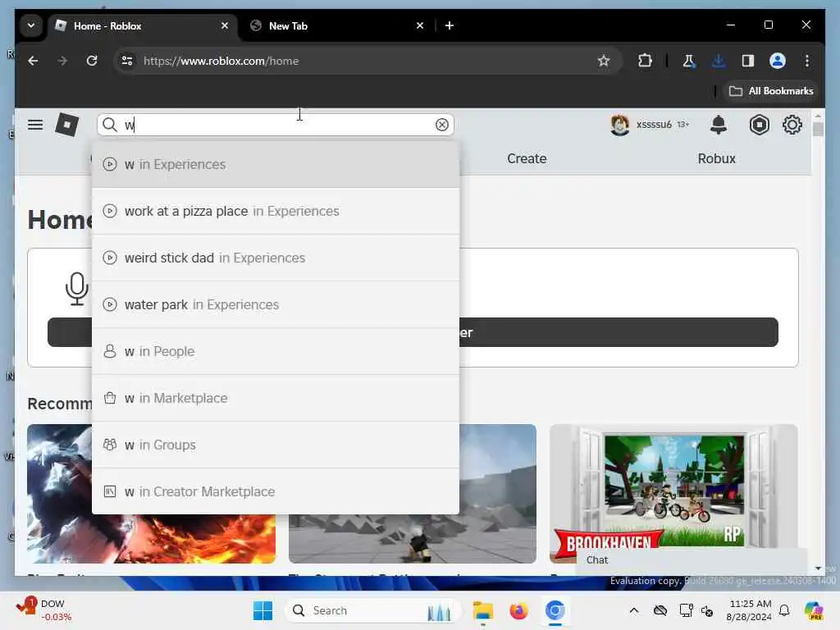Select 'w in Experiences' suggestion

tap(276, 164)
